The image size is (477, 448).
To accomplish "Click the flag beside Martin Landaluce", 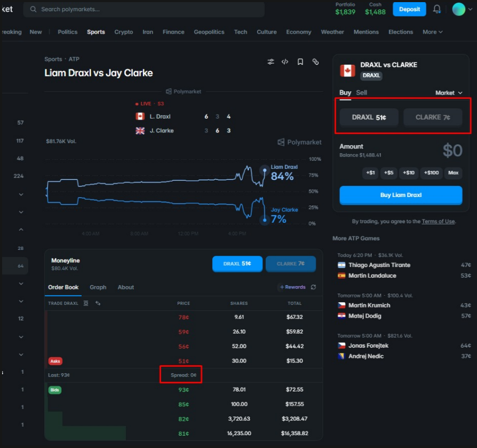I will point(341,276).
